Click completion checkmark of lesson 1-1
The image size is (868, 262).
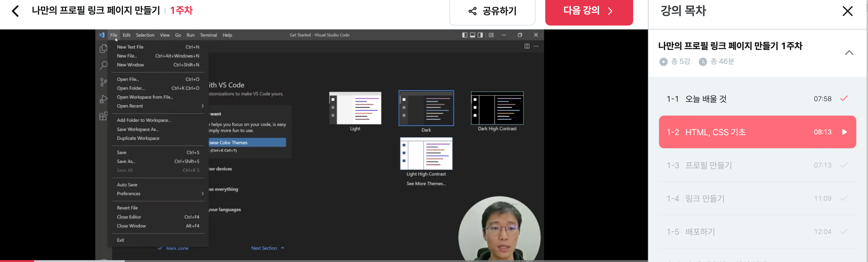tap(844, 98)
